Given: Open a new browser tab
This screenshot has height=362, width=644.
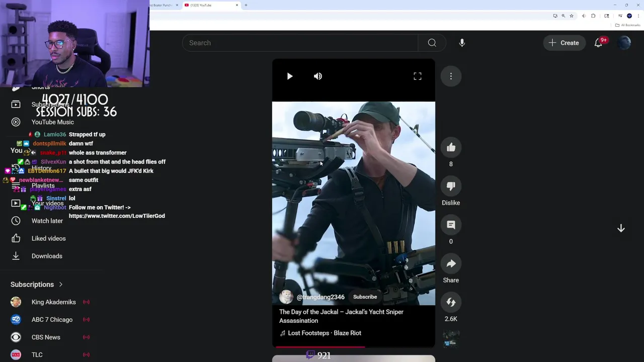Looking at the screenshot, I should (x=246, y=5).
